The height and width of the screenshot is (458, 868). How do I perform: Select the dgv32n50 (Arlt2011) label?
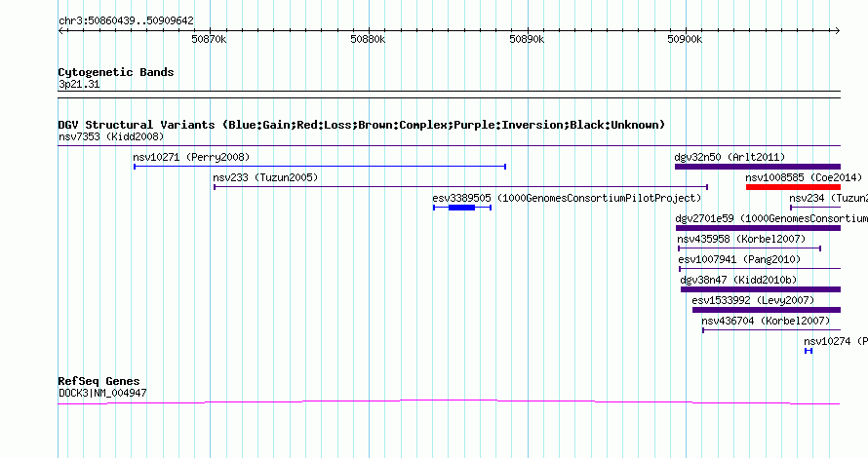[730, 157]
